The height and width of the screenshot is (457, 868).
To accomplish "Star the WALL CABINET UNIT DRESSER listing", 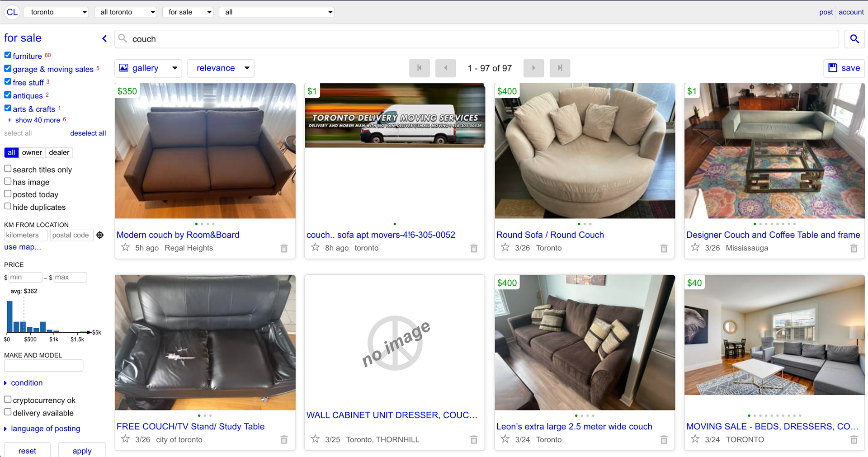I will tap(316, 439).
